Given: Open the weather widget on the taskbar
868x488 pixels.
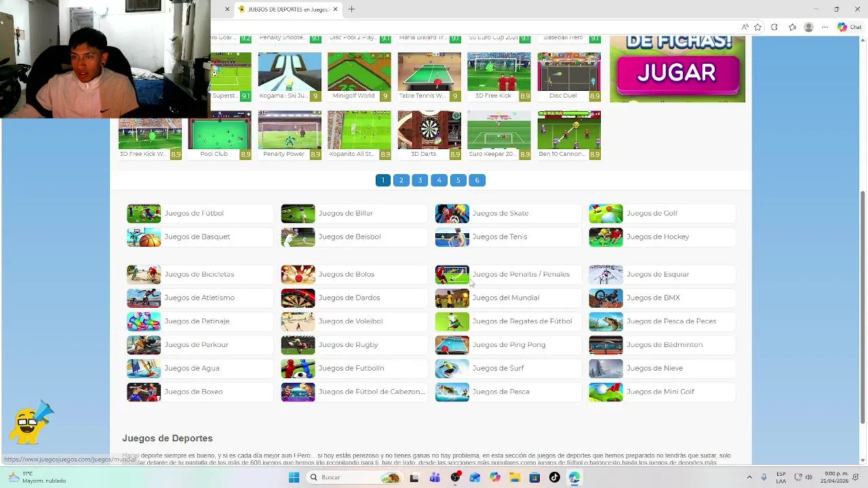Looking at the screenshot, I should [x=37, y=477].
